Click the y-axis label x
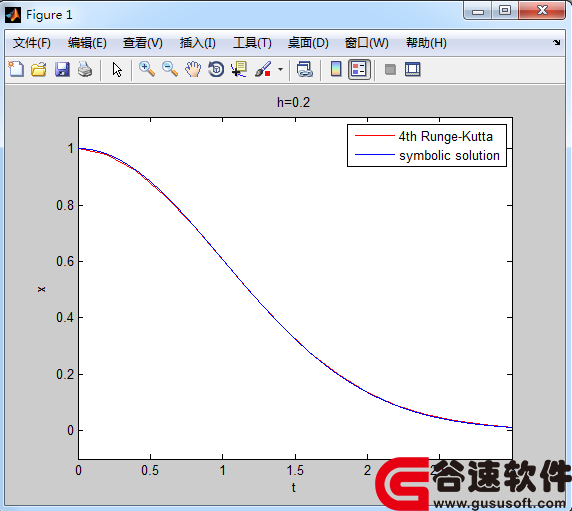Viewport: 572px width, 511px height. (41, 289)
